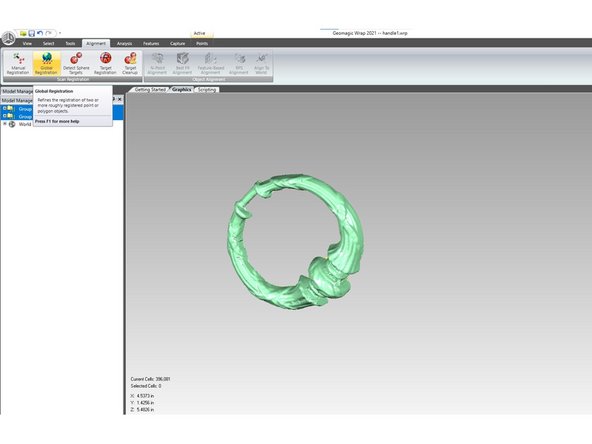
Task: Open the quick access toolbar customize dropdown
Action: click(x=60, y=33)
